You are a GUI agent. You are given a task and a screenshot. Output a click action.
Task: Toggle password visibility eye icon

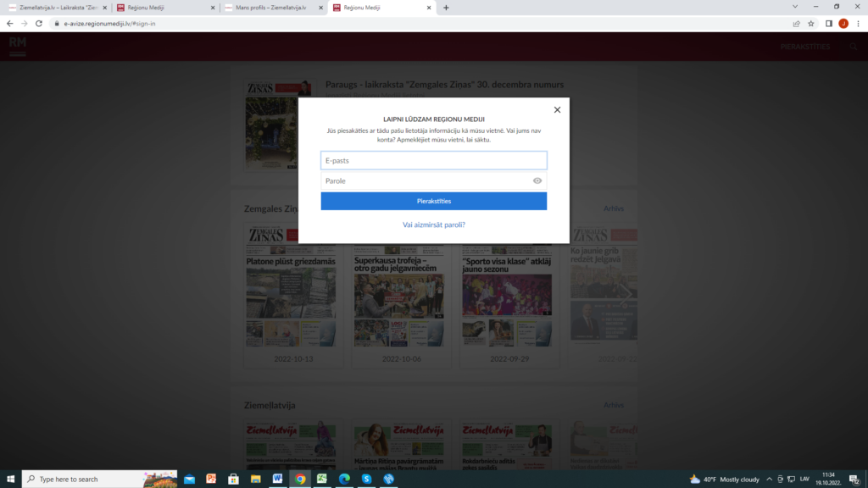[x=537, y=181]
